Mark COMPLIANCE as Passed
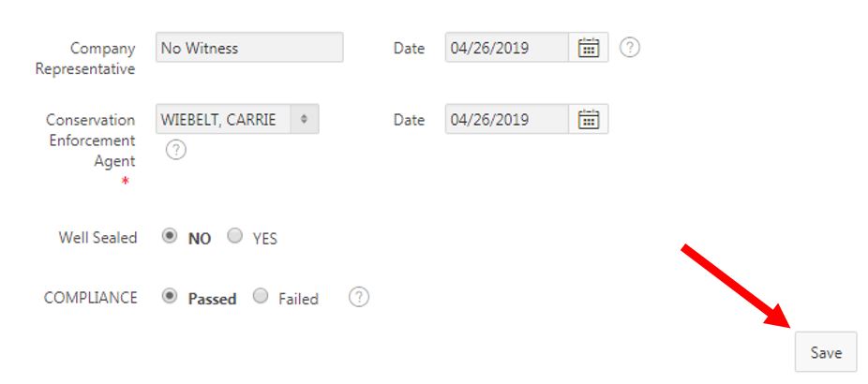Screen dimensions: 868x384 [x=170, y=297]
